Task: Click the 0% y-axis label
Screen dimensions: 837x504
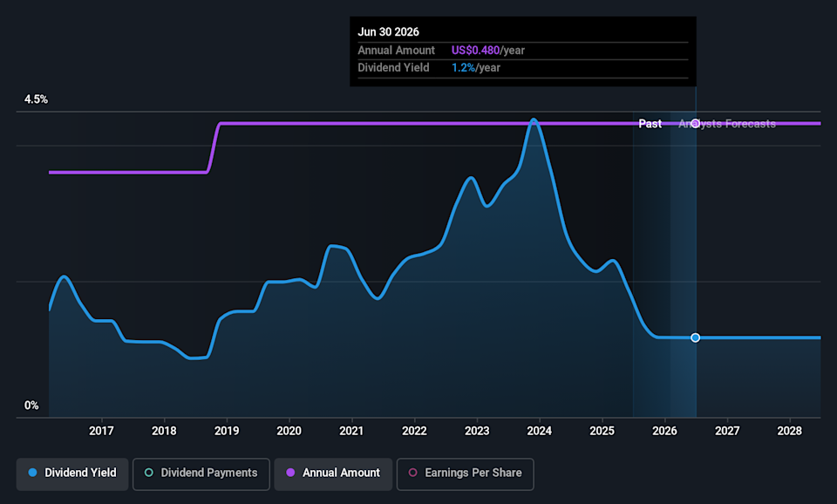Action: tap(31, 405)
